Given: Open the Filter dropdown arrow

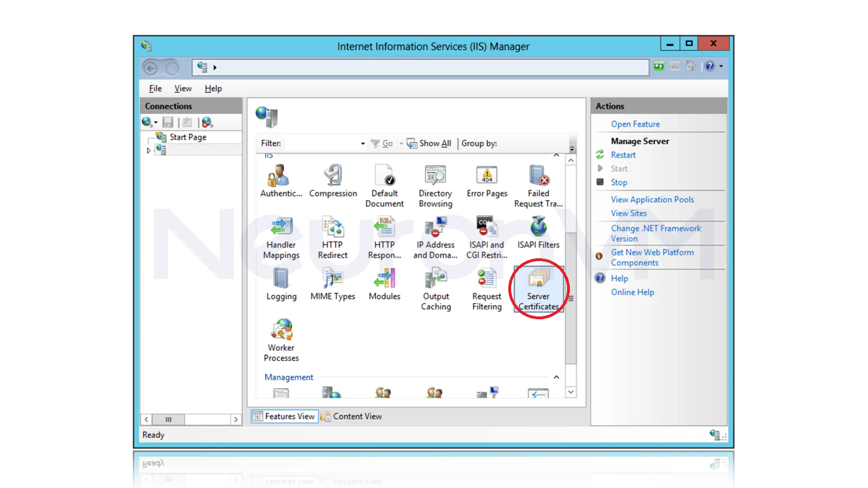Looking at the screenshot, I should click(x=363, y=144).
